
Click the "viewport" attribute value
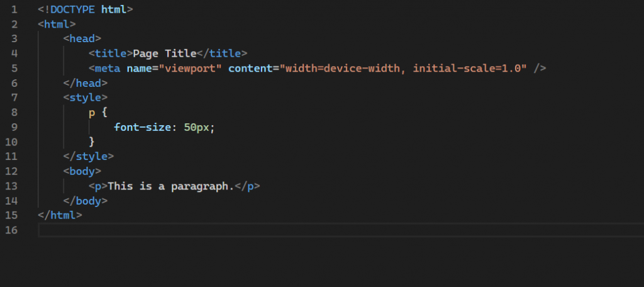tap(190, 68)
